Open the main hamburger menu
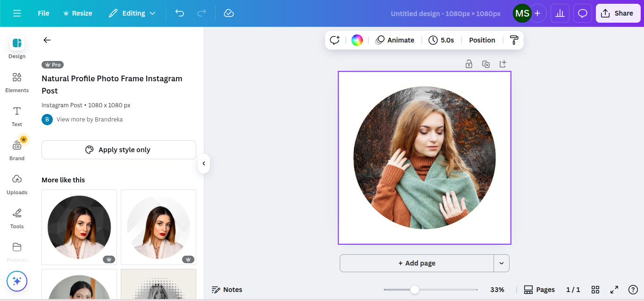The image size is (644, 301). click(x=17, y=13)
